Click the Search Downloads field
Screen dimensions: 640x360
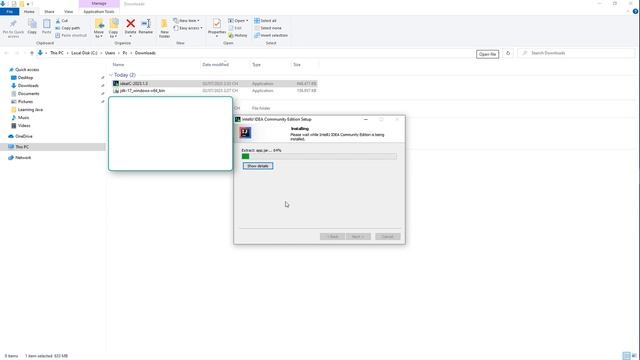tap(576, 53)
